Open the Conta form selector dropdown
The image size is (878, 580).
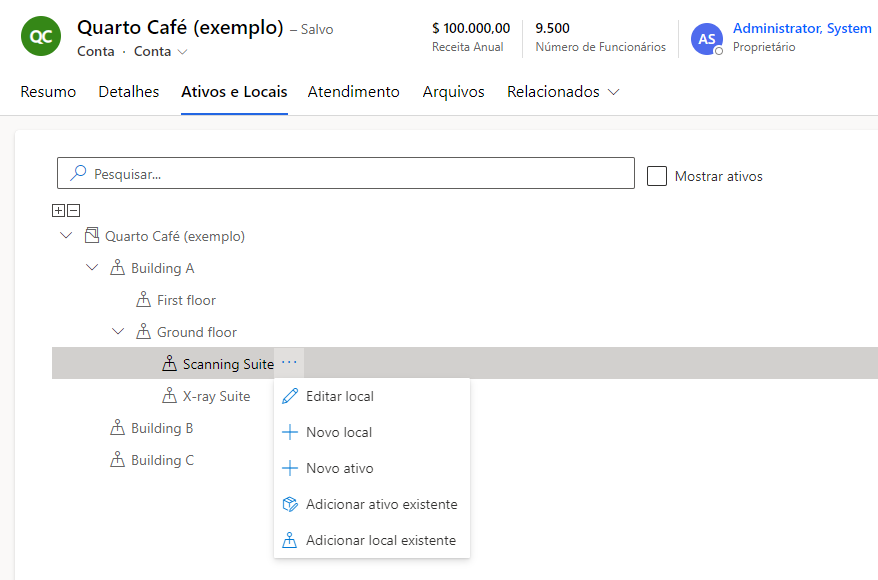[160, 51]
